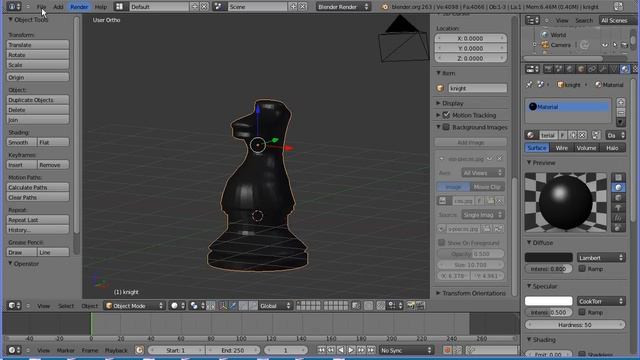The width and height of the screenshot is (640, 360).
Task: Click the properties editor type icon
Action: 532,69
